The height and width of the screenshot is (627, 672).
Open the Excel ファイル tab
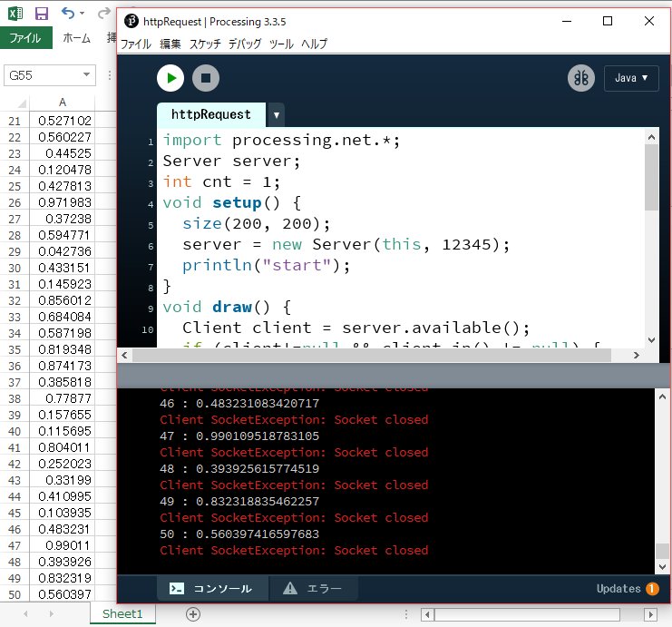pos(24,38)
